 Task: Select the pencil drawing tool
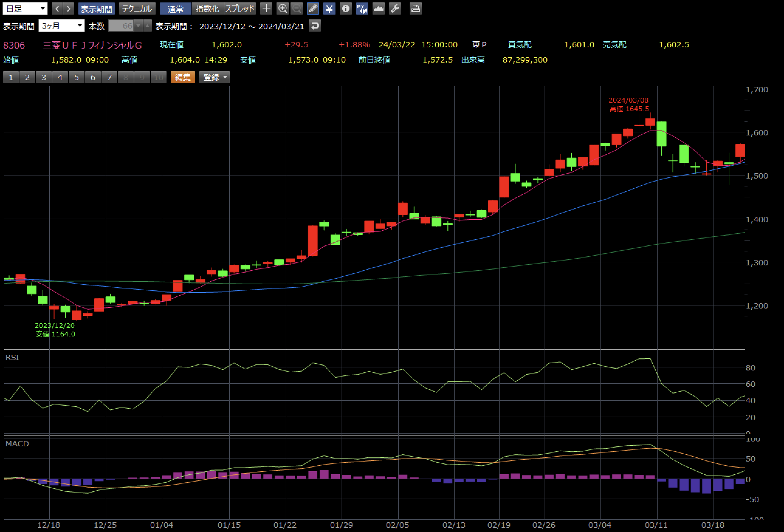[313, 9]
